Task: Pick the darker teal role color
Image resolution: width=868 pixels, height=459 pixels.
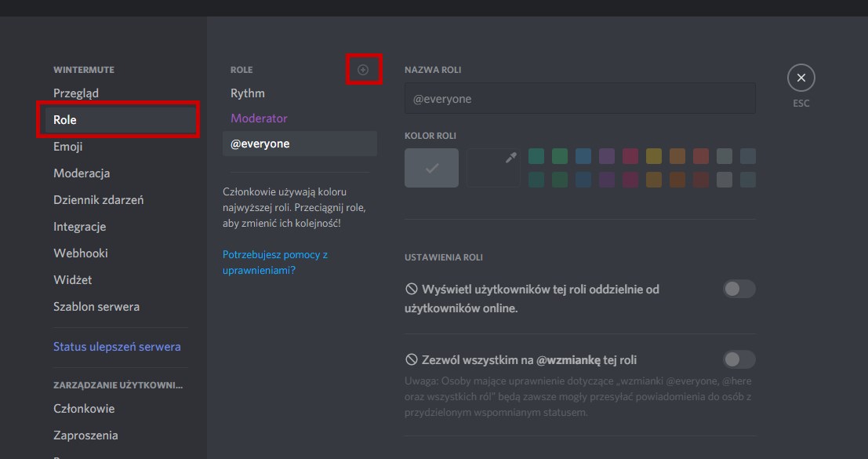Action: pos(536,180)
